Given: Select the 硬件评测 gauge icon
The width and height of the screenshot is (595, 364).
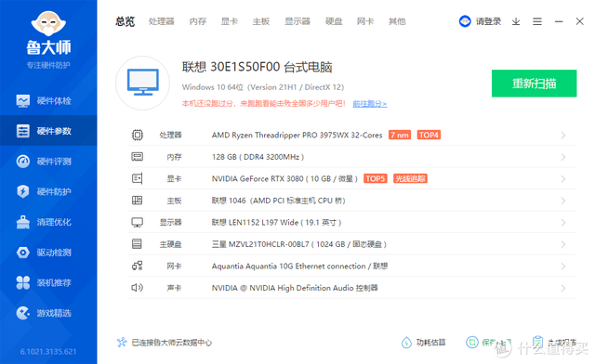Looking at the screenshot, I should 23,162.
